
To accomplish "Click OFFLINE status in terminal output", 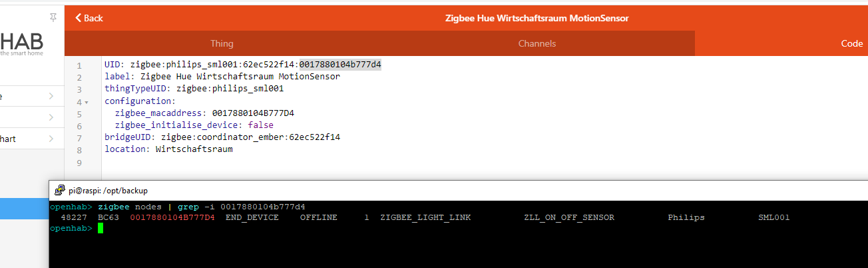I will click(319, 217).
